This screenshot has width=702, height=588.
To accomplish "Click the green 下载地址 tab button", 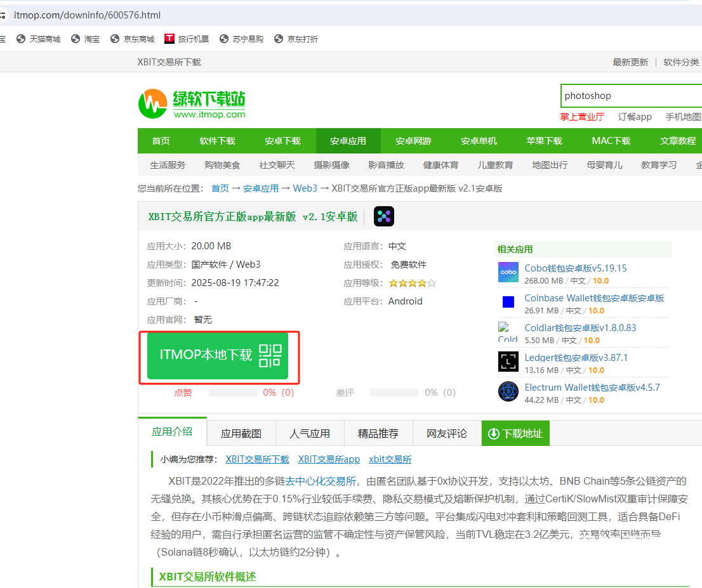I will [x=515, y=434].
